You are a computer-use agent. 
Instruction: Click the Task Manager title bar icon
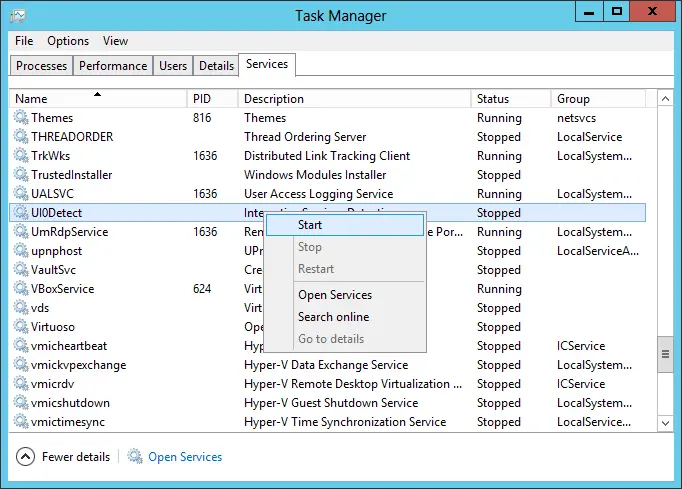18,16
